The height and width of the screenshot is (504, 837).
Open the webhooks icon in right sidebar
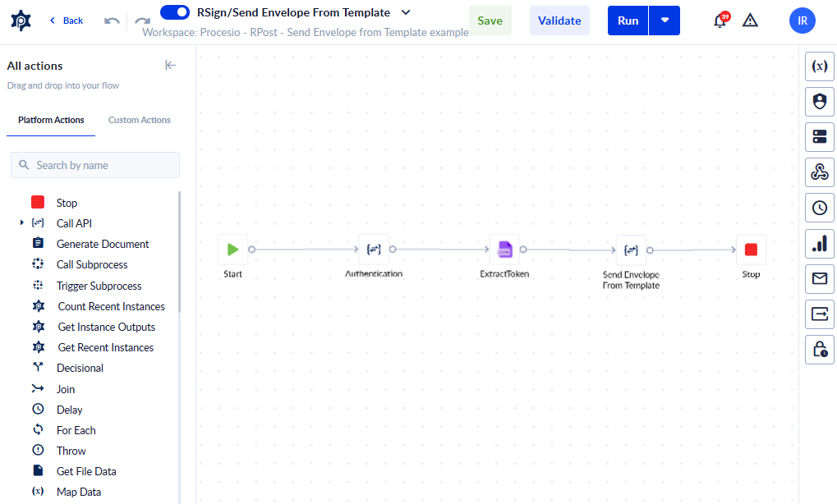pyautogui.click(x=820, y=172)
